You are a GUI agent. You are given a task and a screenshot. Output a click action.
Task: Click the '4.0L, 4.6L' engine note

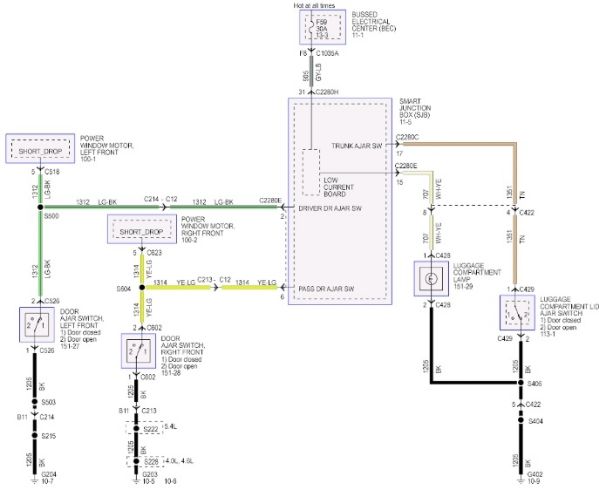[179, 461]
